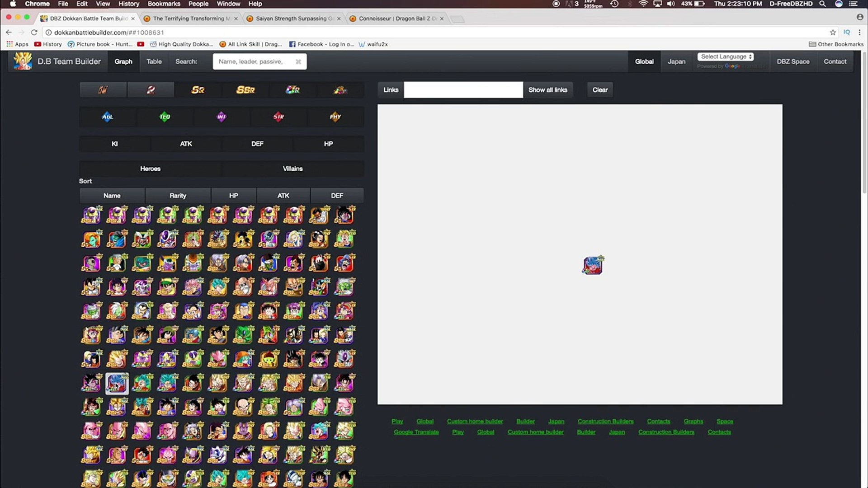The image size is (868, 488).
Task: Toggle the SSR rarity filter
Action: pyautogui.click(x=245, y=90)
